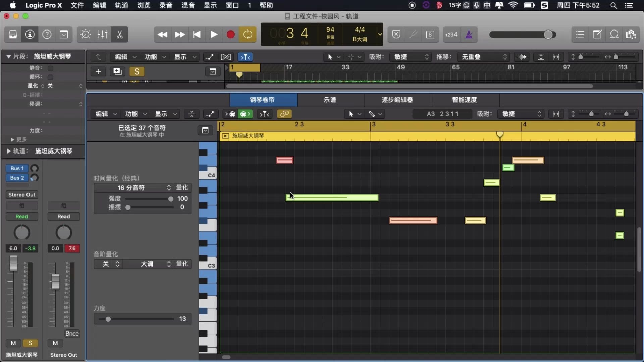Screen dimensions: 644x362
Task: Enable the metronome icon near 1234
Action: (x=469, y=34)
